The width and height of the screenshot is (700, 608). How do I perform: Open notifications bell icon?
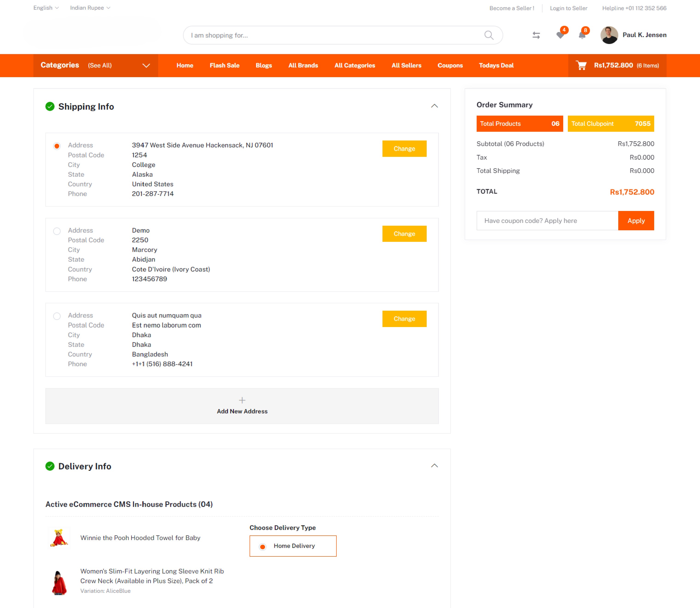(582, 35)
